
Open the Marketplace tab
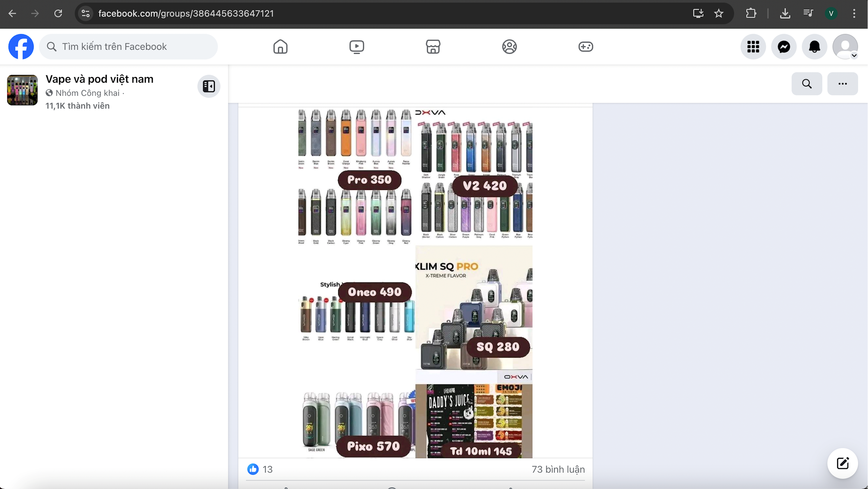tap(433, 47)
